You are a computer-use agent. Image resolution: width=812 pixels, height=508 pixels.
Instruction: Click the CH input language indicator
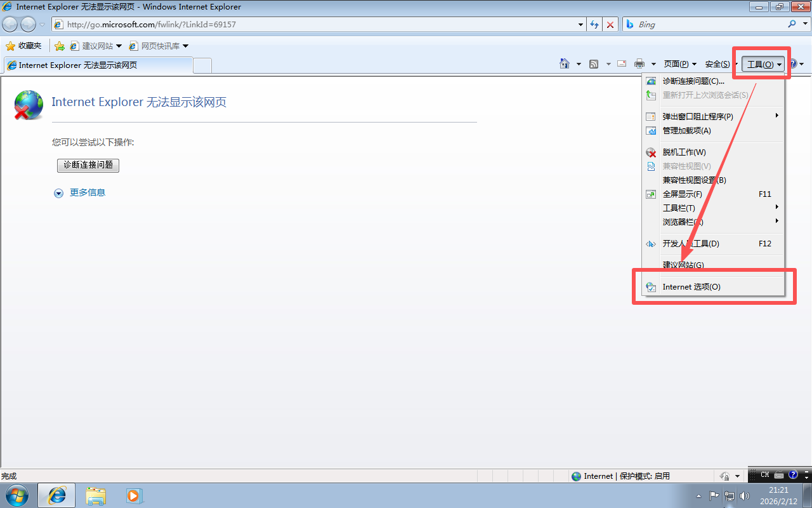click(x=764, y=475)
